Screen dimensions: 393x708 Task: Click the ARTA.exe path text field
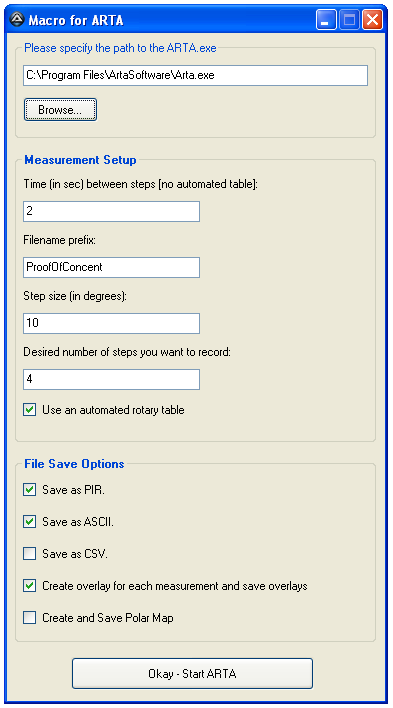(195, 75)
